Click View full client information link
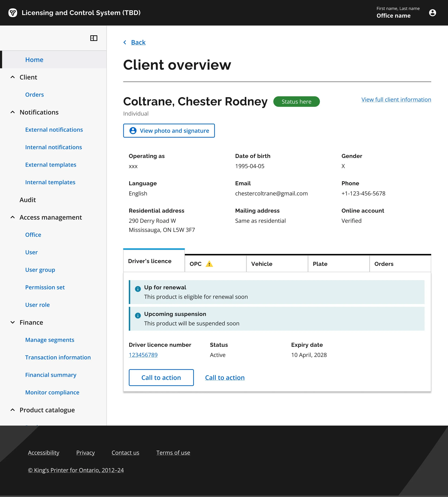The width and height of the screenshot is (448, 497). [396, 100]
